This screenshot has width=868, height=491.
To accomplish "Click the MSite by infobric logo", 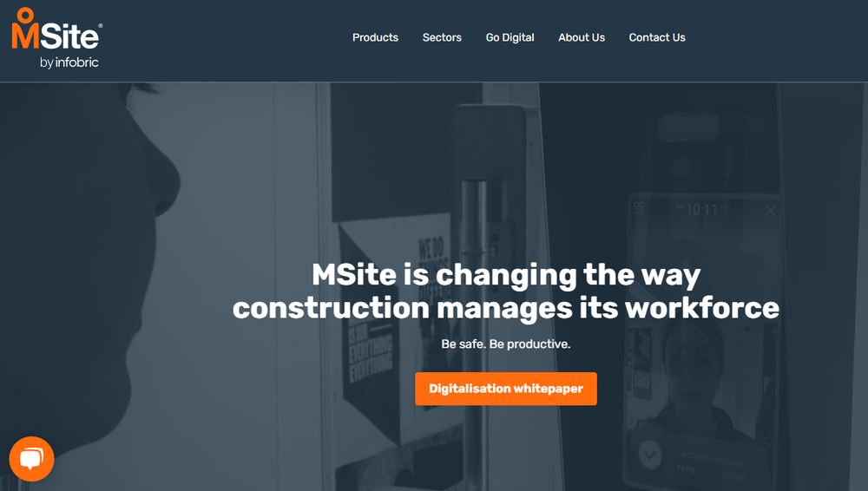I will click(x=57, y=38).
